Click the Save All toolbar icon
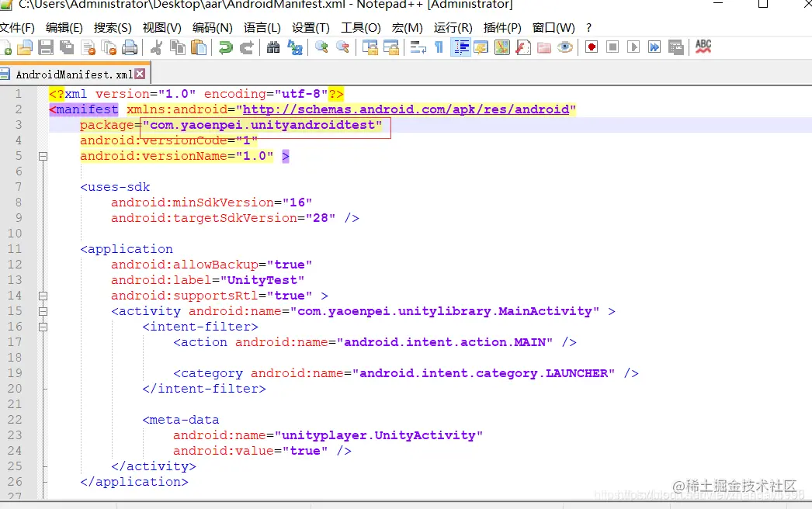812x509 pixels. [x=67, y=47]
